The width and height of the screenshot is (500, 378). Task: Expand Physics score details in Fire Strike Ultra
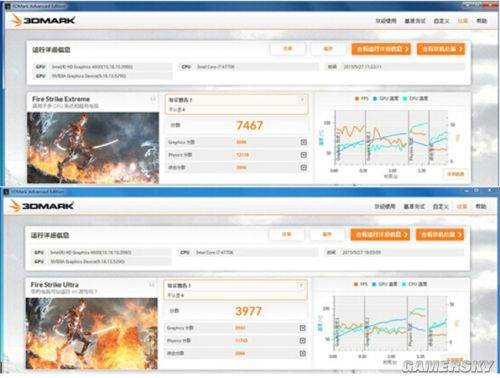pos(302,340)
